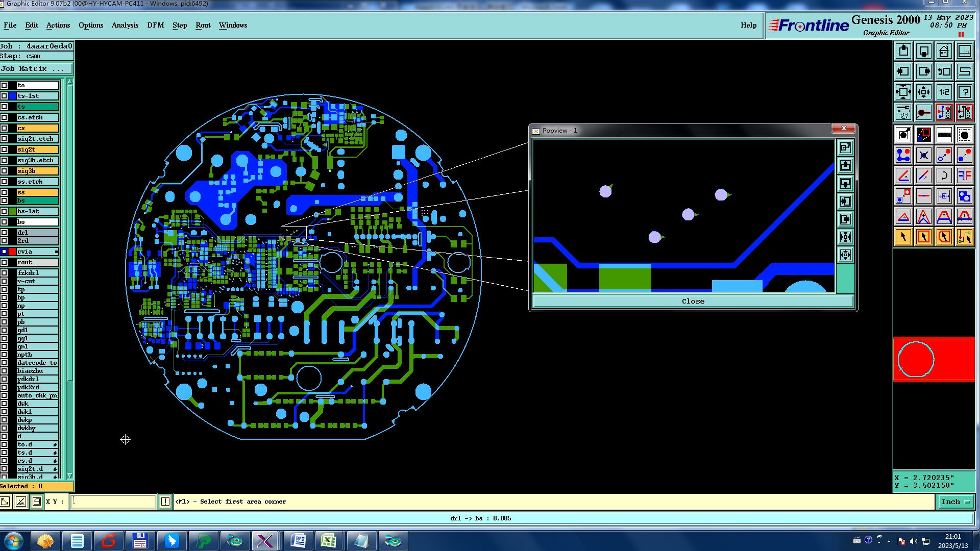The image size is (980, 551).
Task: Toggle the ts-1st layer checkbox
Action: click(x=4, y=96)
